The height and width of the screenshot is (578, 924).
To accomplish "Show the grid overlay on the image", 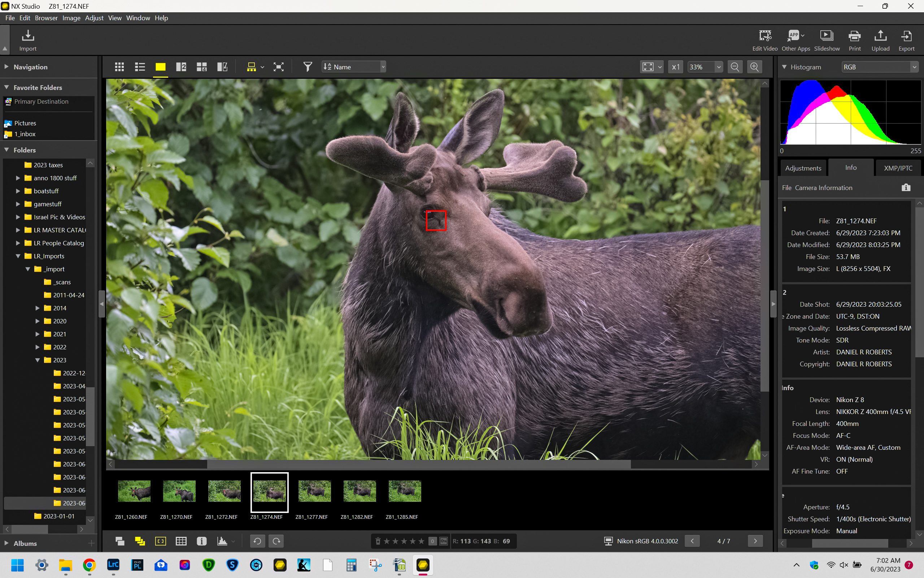I will click(181, 541).
